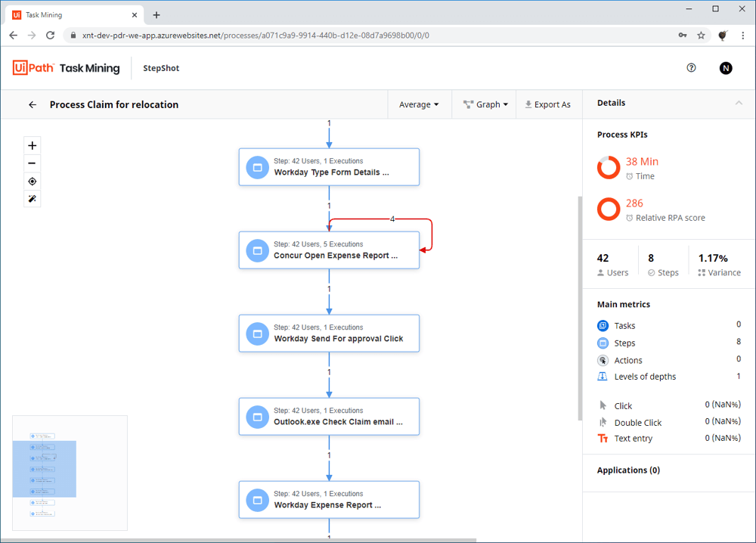
Task: Open the Chrome three-dot menu
Action: click(x=742, y=36)
